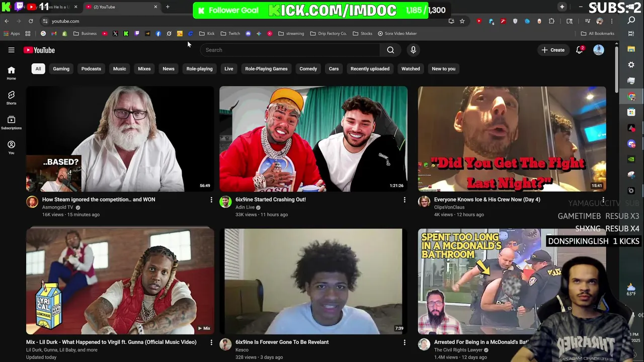Open the 6ix9ine Started Crashing Out thumbnail
The height and width of the screenshot is (362, 644).
tap(313, 139)
